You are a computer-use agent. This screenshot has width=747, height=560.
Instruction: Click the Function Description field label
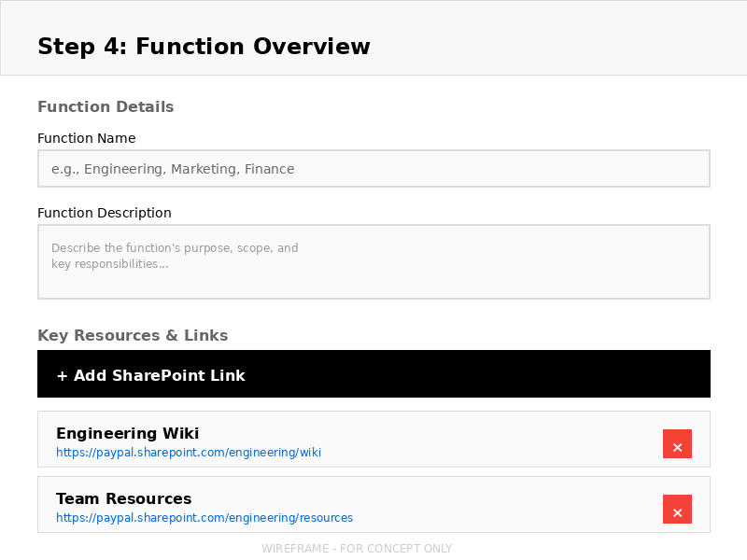(105, 213)
